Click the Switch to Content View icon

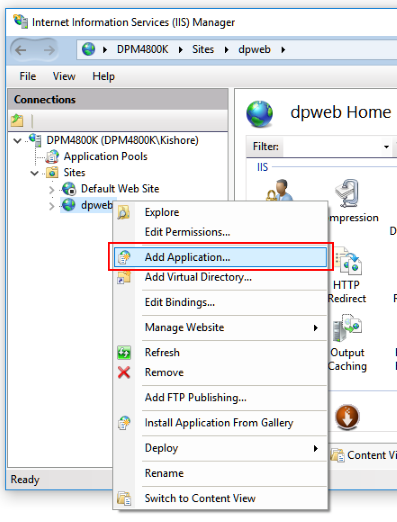pyautogui.click(x=124, y=498)
